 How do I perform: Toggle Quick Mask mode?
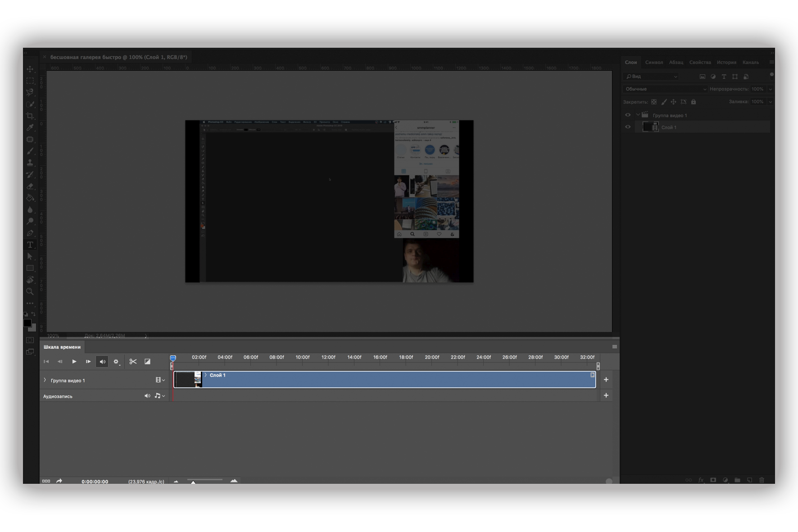30,340
